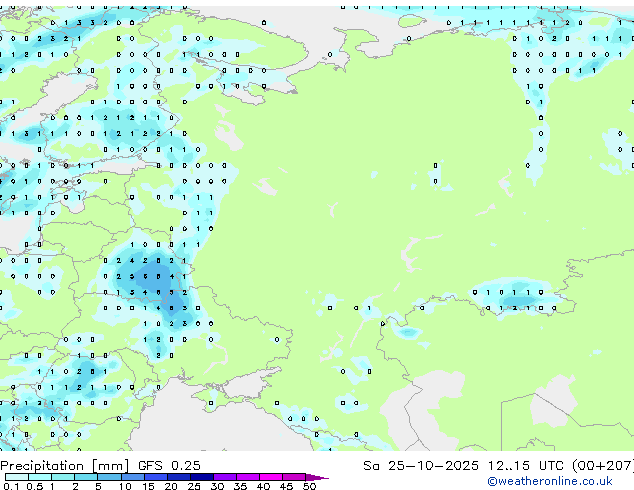Click the "20" legend scale label
The height and width of the screenshot is (490, 634).
[x=171, y=486]
